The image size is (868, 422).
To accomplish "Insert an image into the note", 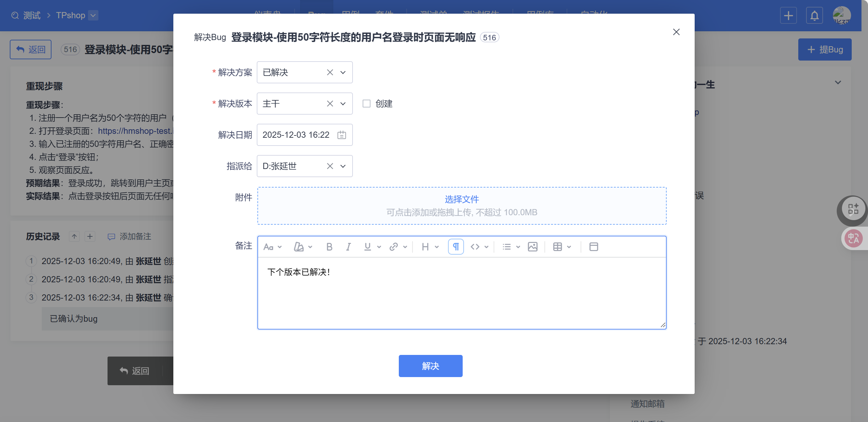I will [532, 247].
